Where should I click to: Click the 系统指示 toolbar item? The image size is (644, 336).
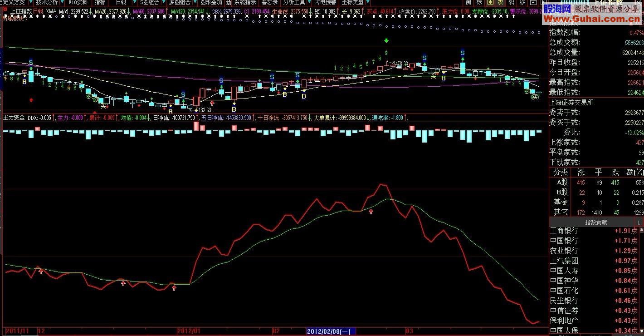click(245, 2)
